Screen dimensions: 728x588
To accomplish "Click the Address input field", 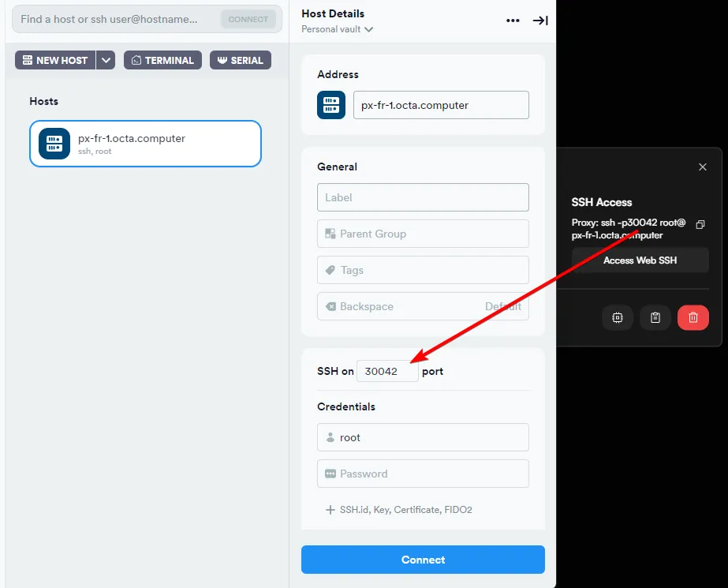I will pyautogui.click(x=441, y=105).
